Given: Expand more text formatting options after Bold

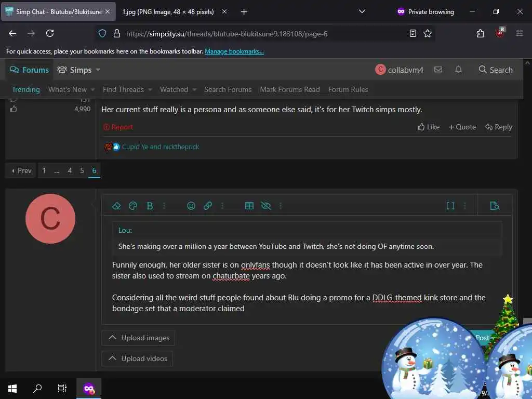Looking at the screenshot, I should coord(164,206).
